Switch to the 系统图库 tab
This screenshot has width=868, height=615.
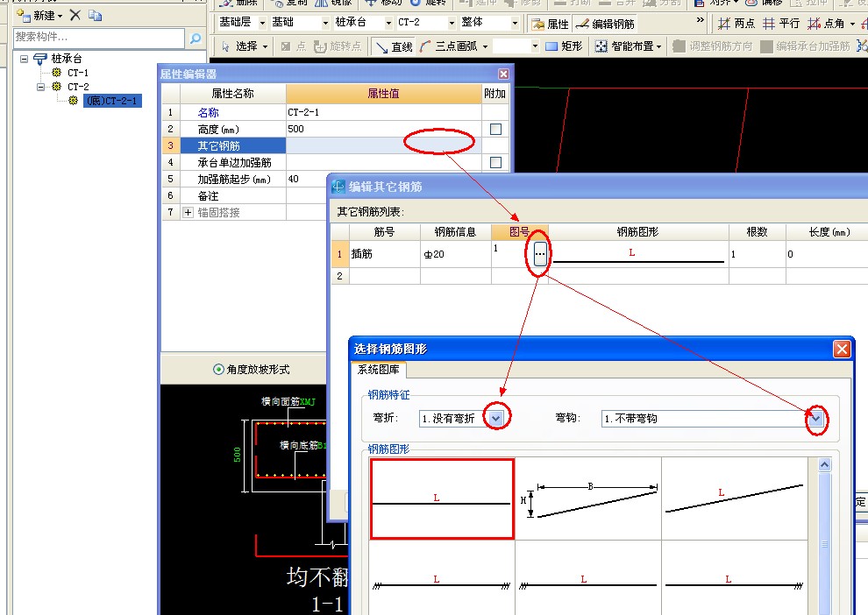378,370
